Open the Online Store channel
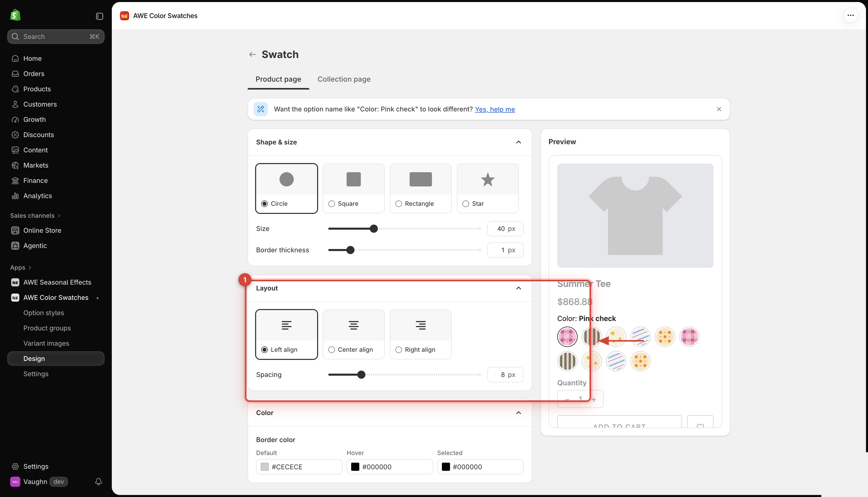 coord(56,230)
